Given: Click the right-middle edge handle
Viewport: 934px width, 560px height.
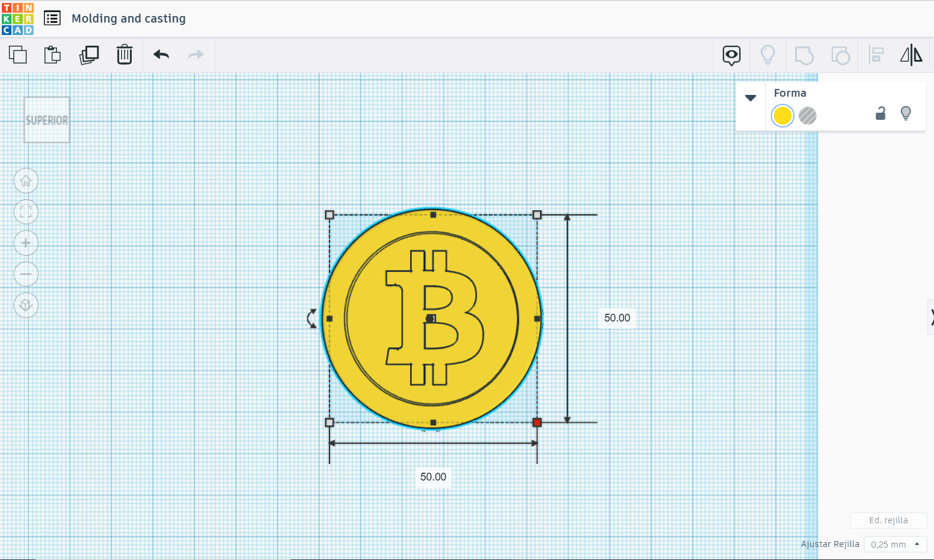Looking at the screenshot, I should 537,319.
